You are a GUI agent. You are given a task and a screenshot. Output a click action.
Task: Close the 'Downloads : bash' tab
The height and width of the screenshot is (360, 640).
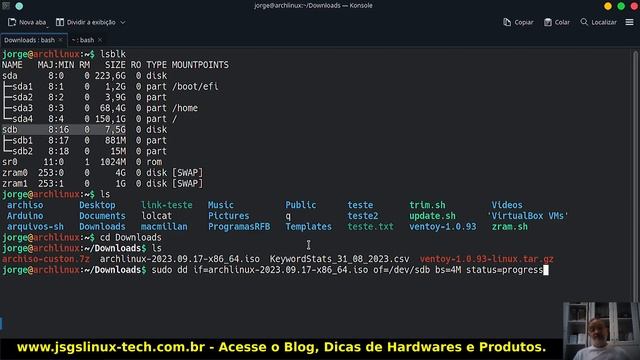click(x=60, y=40)
